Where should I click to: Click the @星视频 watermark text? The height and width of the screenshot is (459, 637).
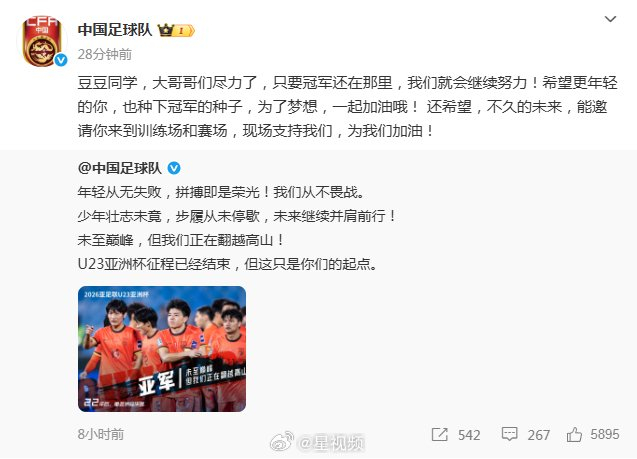pos(331,443)
